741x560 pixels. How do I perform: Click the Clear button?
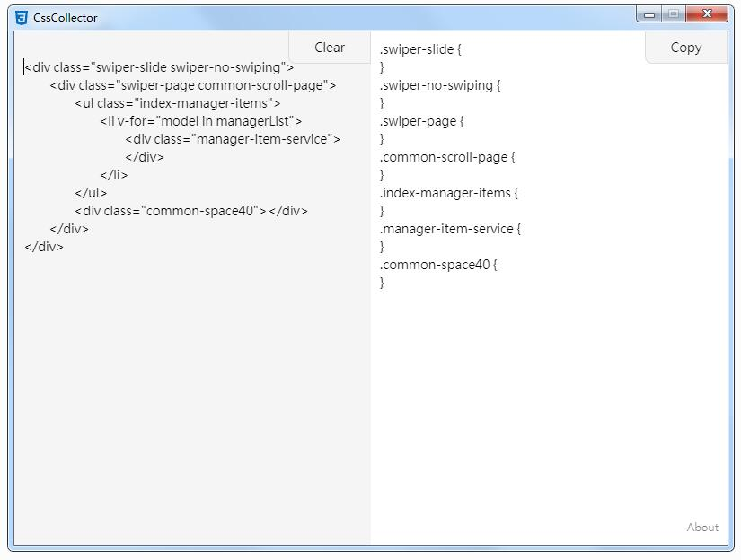pyautogui.click(x=330, y=48)
